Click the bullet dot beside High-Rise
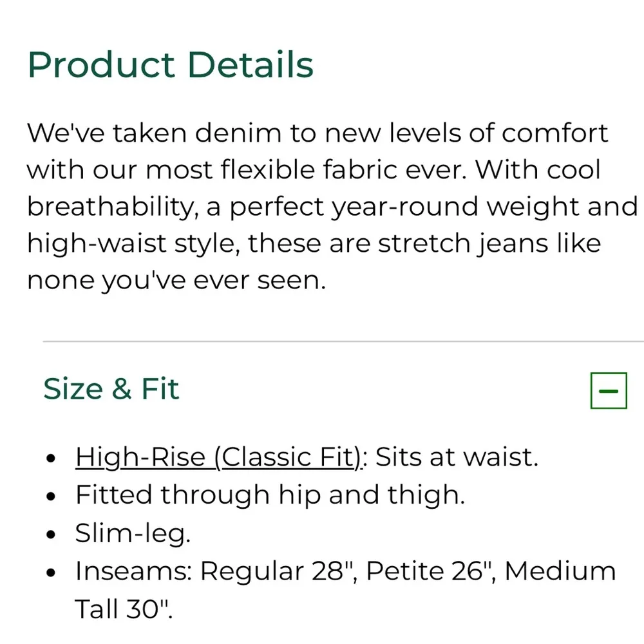644x644 pixels. 52,459
